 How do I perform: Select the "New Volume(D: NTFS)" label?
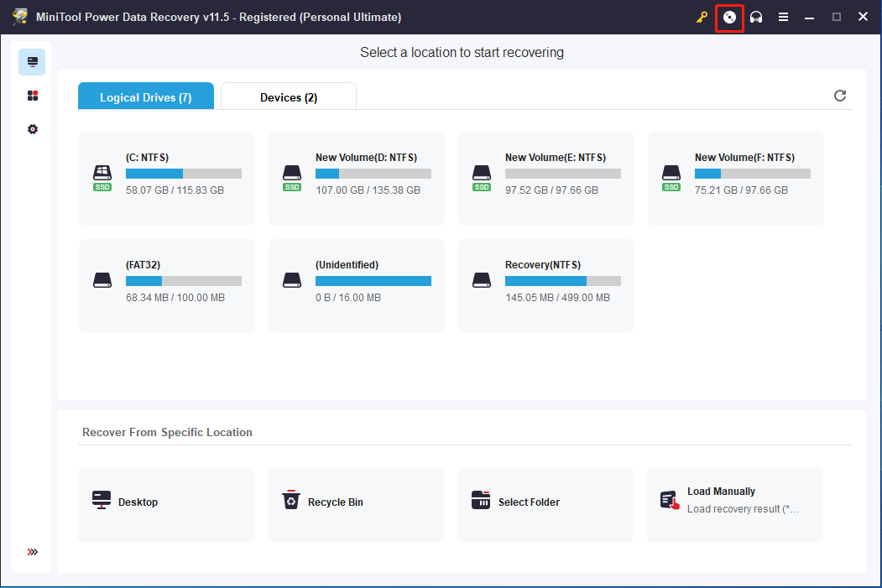[x=366, y=158]
